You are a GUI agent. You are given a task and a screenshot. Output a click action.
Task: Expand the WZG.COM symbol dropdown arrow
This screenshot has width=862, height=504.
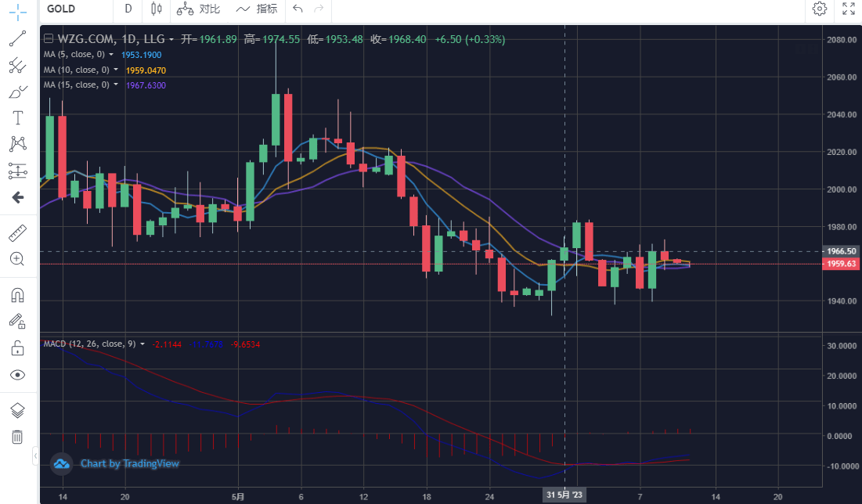pyautogui.click(x=171, y=40)
